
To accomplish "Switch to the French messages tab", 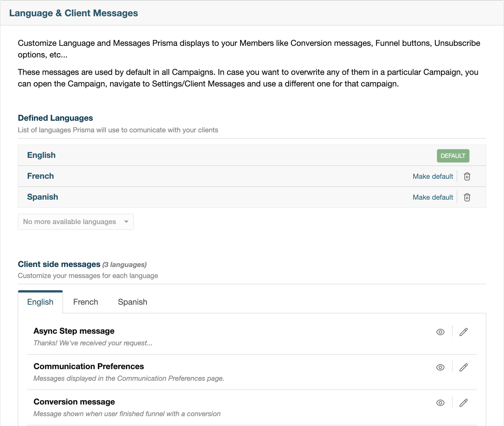I will coord(86,302).
